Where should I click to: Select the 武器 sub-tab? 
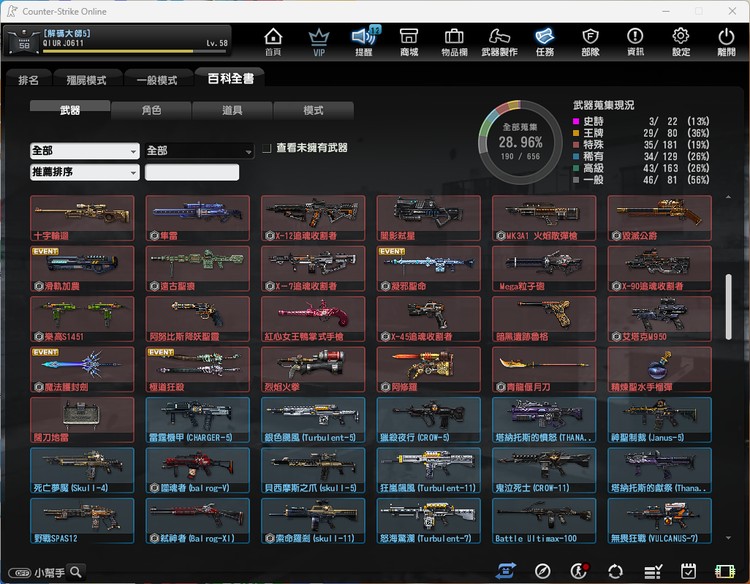(x=70, y=110)
